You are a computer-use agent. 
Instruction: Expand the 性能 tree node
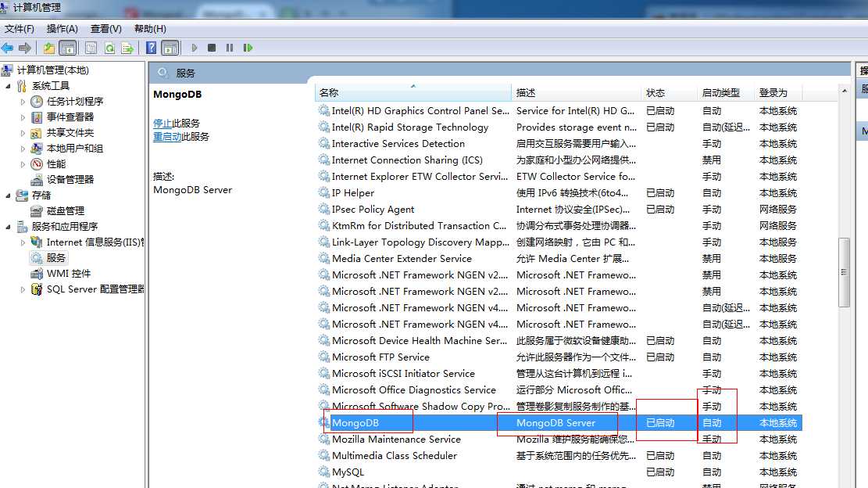(23, 164)
